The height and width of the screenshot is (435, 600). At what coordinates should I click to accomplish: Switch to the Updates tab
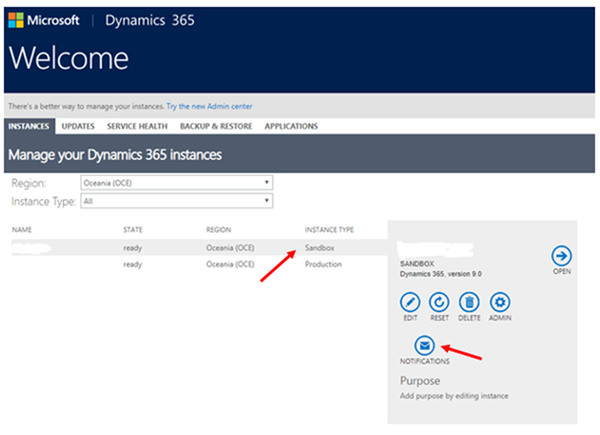78,127
